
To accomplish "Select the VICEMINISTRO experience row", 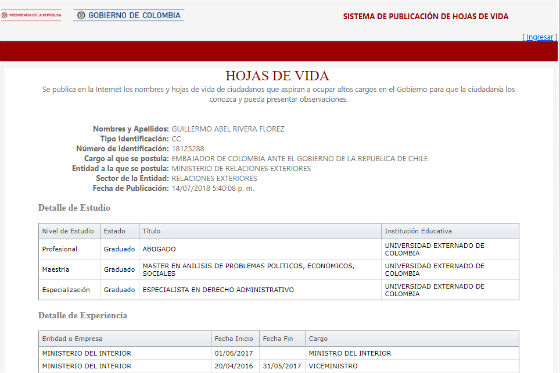I will pos(279,366).
